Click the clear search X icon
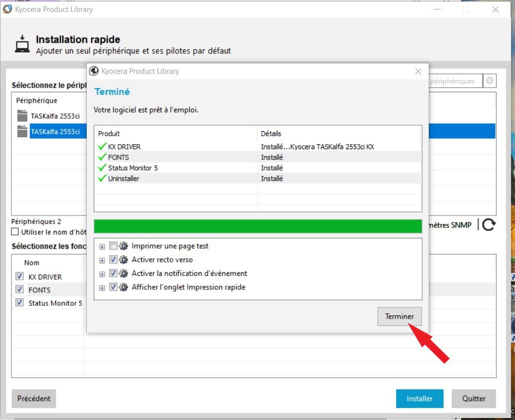Image resolution: width=515 pixels, height=420 pixels. pos(490,81)
